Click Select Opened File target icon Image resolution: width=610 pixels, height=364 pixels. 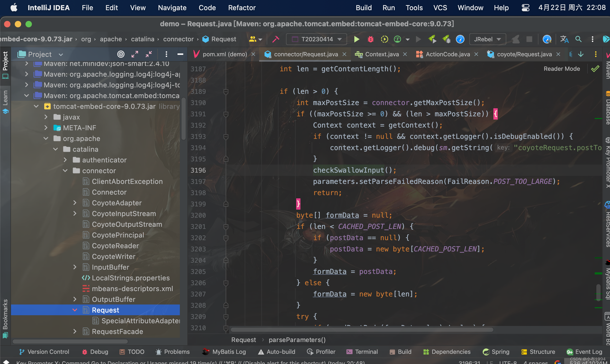121,54
